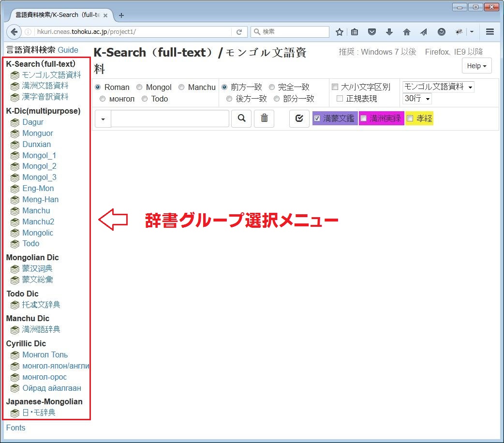Expand the 30行 rows dropdown
This screenshot has height=443, width=504.
tap(417, 99)
